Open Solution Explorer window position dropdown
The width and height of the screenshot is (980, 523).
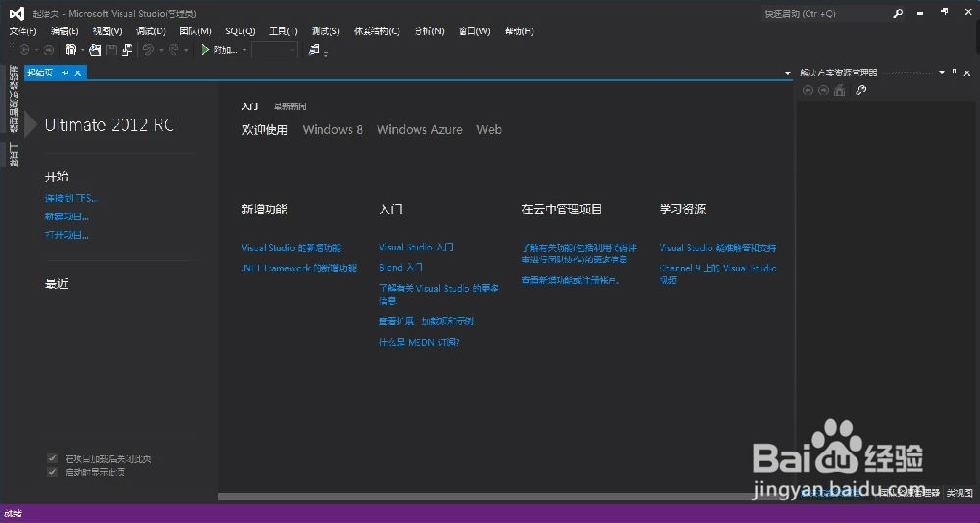point(942,72)
